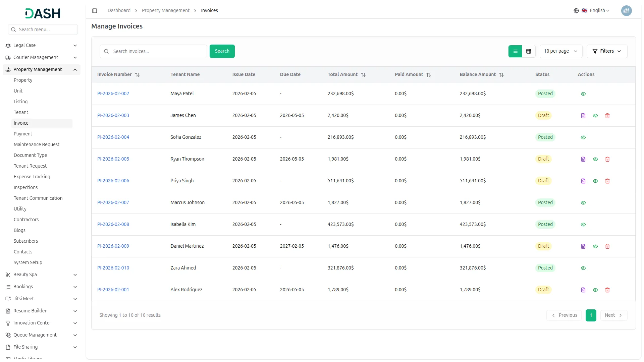
Task: Click trash icon for Priya Singh's invoice
Action: click(607, 181)
